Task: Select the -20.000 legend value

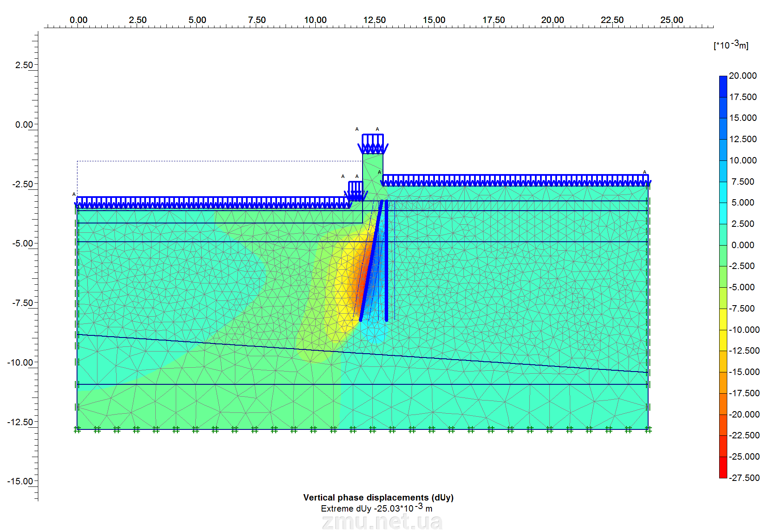Action: pos(744,415)
